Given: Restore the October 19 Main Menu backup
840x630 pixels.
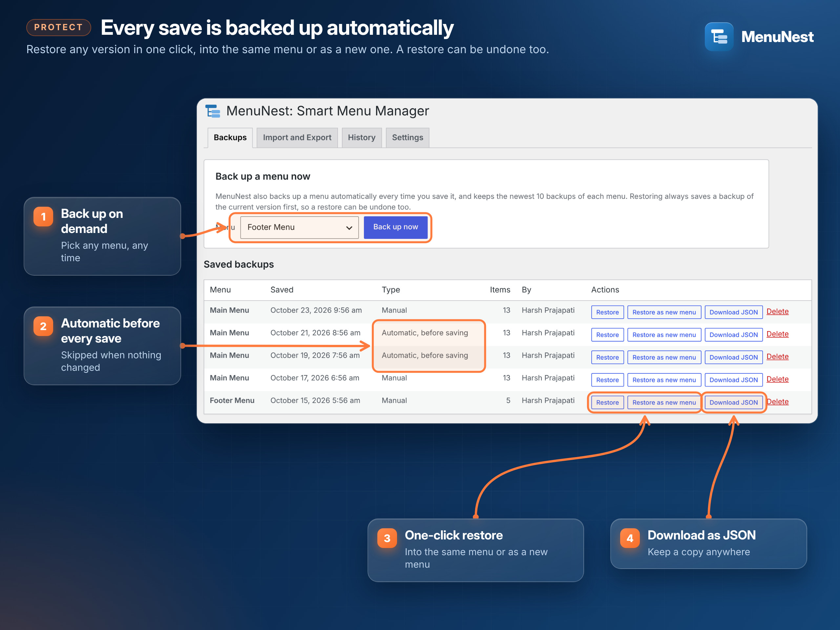Looking at the screenshot, I should tap(607, 357).
